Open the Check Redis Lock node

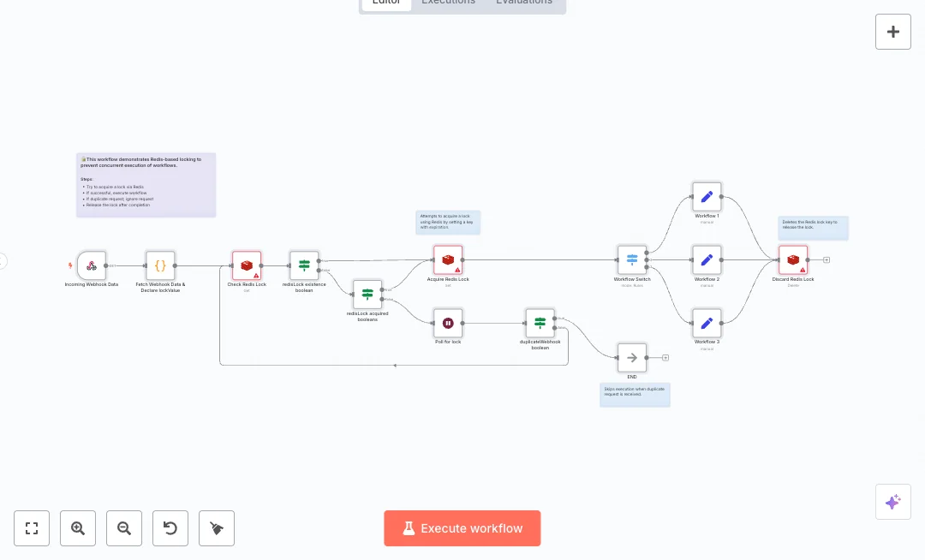247,265
